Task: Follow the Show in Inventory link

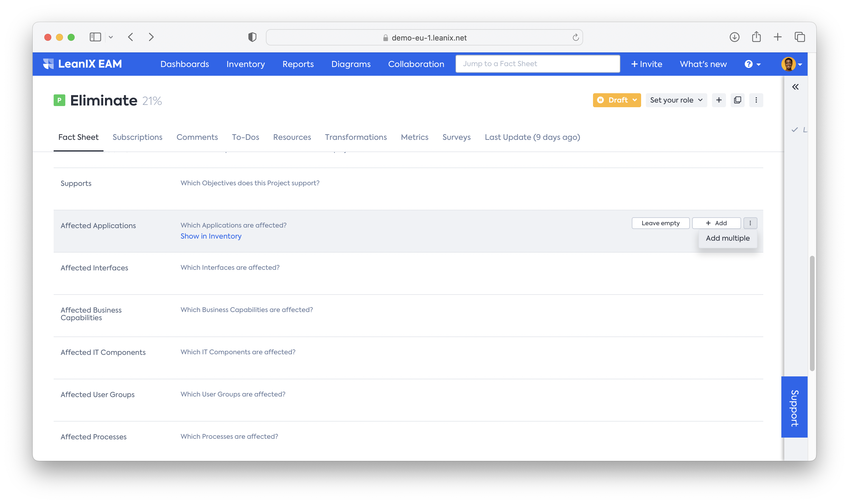Action: pyautogui.click(x=211, y=236)
